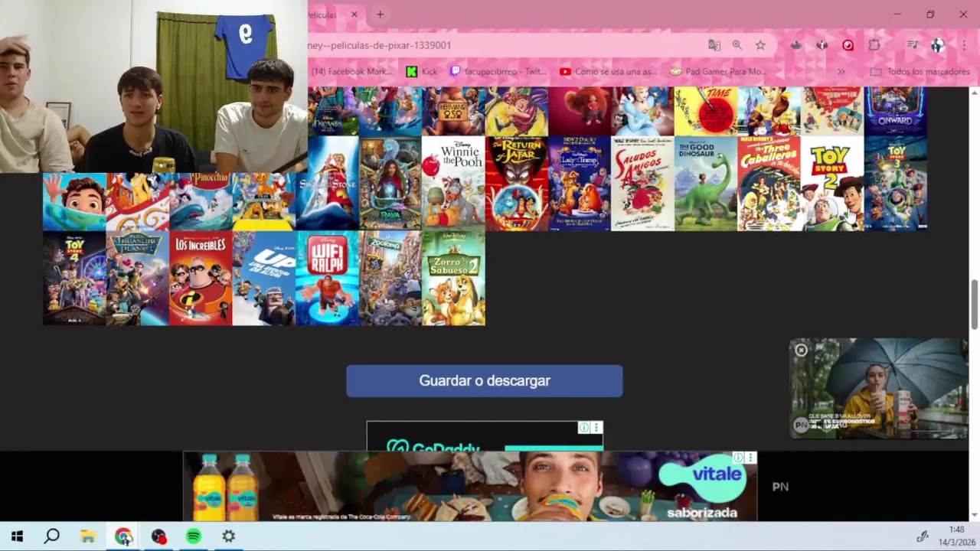
Task: Select the Los Increibles poster
Action: coord(201,279)
